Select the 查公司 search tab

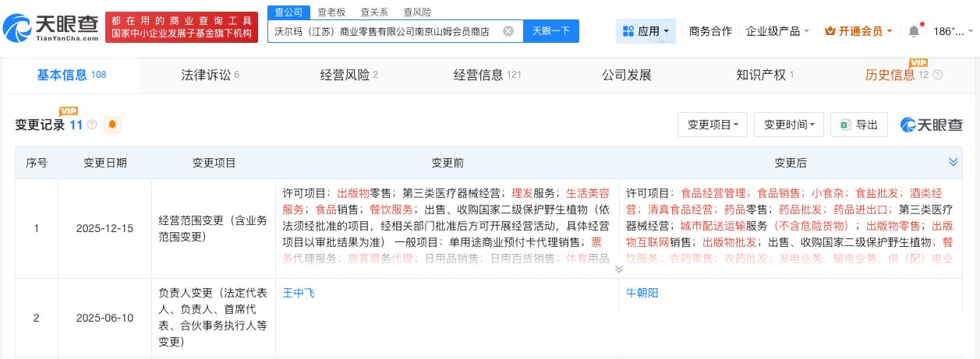coord(288,12)
